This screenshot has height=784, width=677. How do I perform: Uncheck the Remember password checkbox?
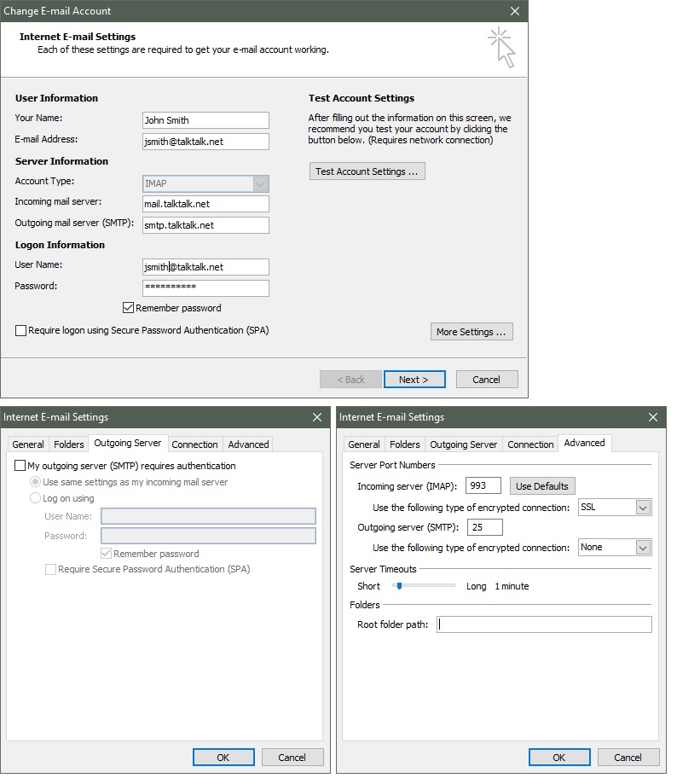pos(129,308)
